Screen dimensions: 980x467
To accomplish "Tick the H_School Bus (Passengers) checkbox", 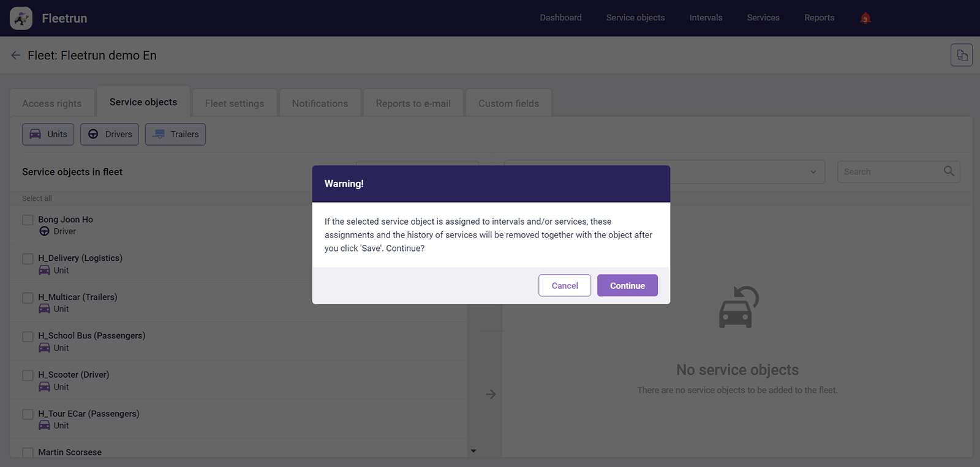I will [x=28, y=337].
